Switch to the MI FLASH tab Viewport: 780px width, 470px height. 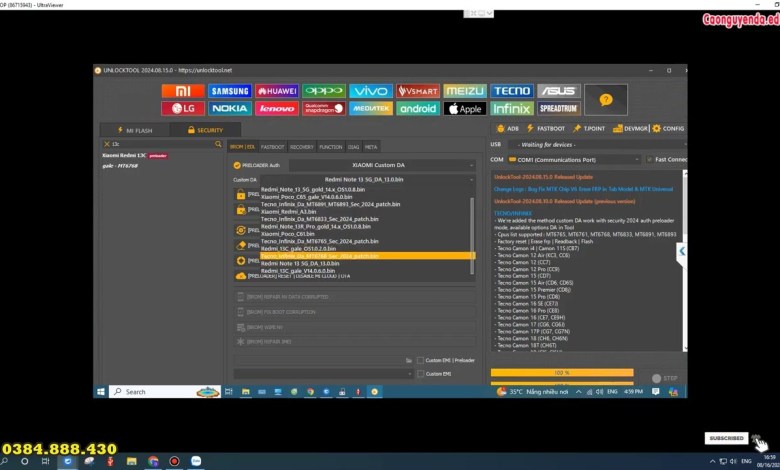click(135, 130)
